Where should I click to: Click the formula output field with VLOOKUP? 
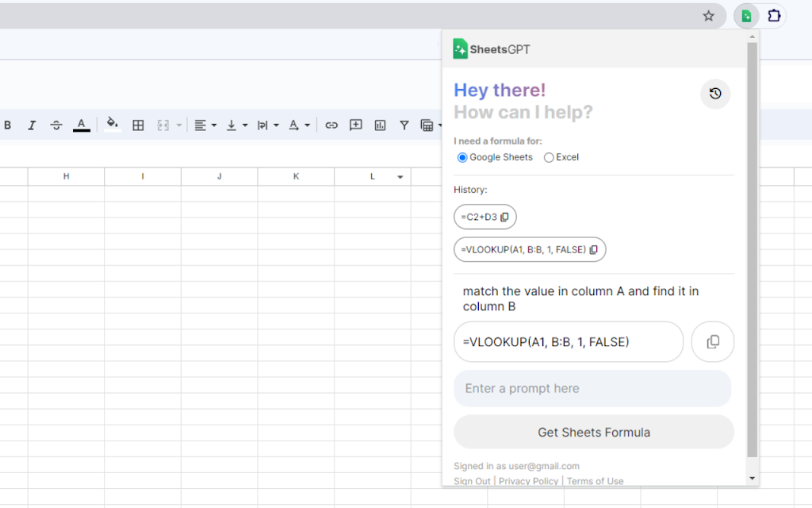568,341
